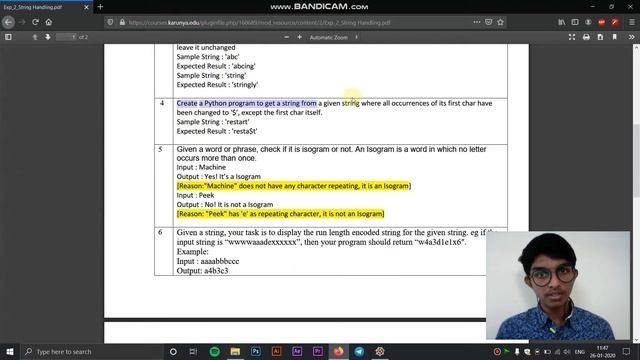Switch to Firefox on taskbar
Screen dimensions: 640x360
tap(338, 351)
